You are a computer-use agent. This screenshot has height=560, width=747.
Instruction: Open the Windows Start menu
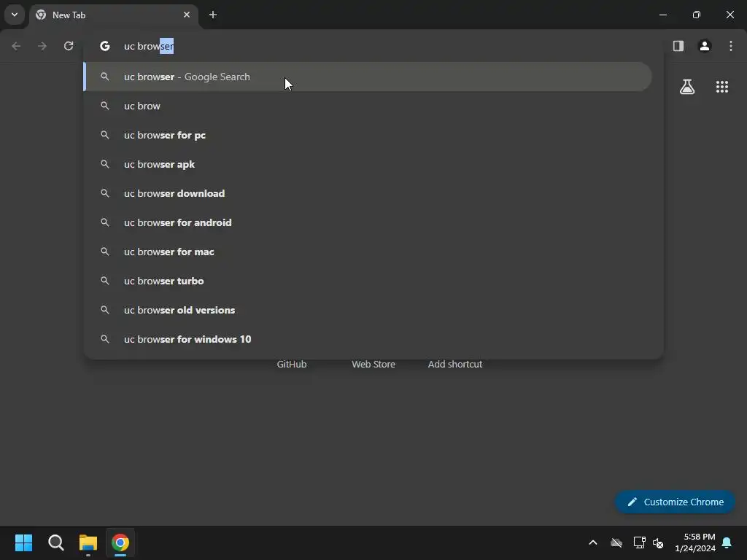click(23, 542)
